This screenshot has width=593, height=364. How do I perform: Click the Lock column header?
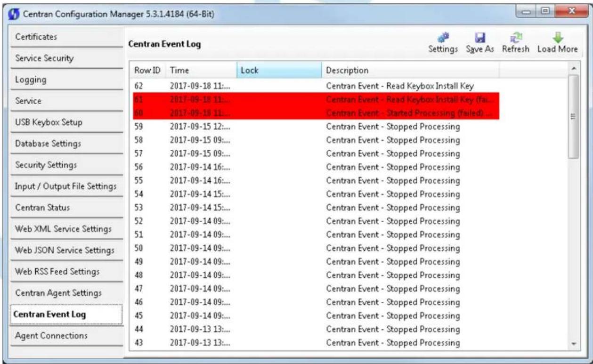(279, 70)
